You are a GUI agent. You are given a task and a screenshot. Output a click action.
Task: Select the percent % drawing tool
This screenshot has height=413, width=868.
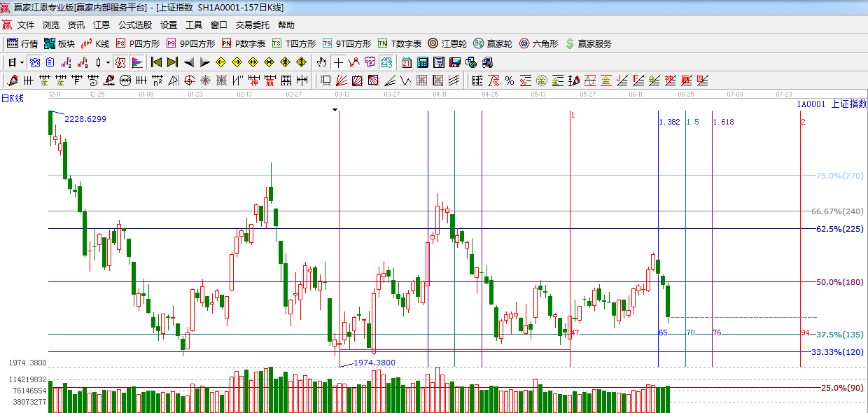509,80
